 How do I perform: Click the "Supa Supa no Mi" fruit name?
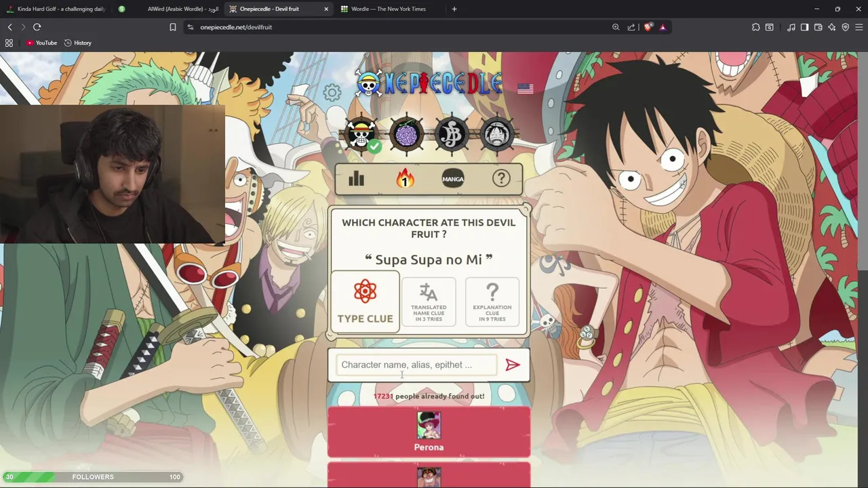click(429, 260)
